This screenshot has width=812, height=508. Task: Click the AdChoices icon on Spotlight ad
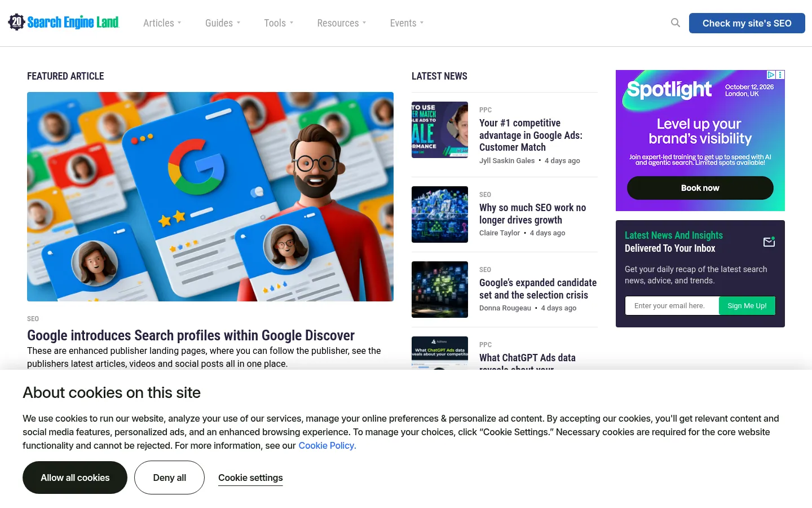point(771,75)
